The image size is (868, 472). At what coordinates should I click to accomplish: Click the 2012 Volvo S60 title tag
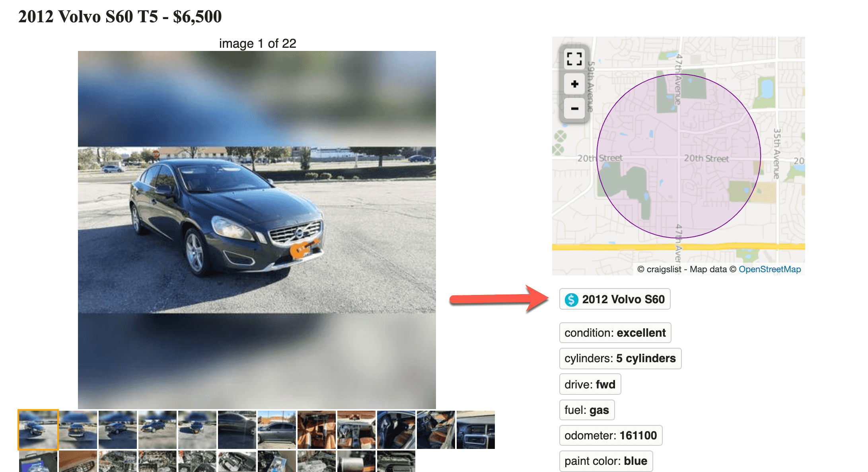click(615, 299)
